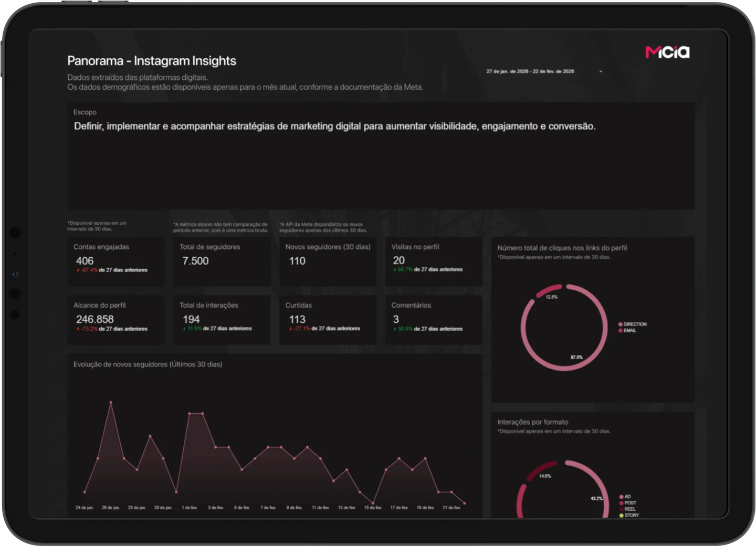
Task: Click the 'Alcance do perfil' value 246.858
Action: point(94,319)
